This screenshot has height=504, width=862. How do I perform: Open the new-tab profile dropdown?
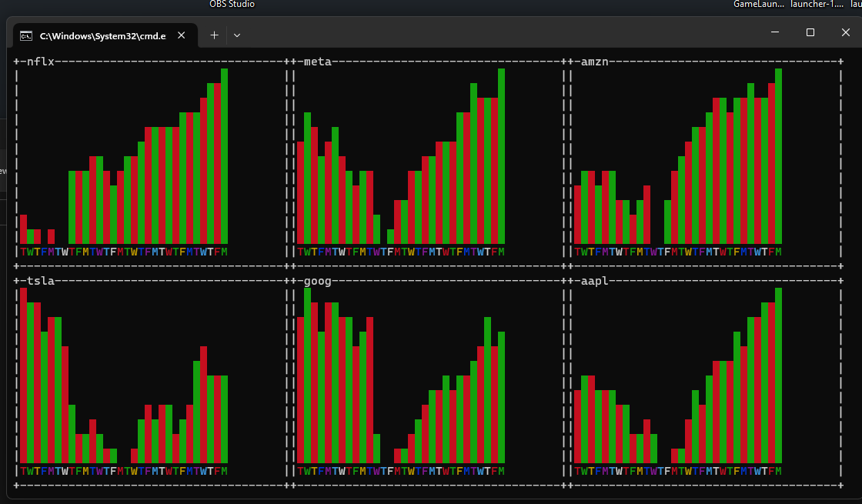pos(237,35)
